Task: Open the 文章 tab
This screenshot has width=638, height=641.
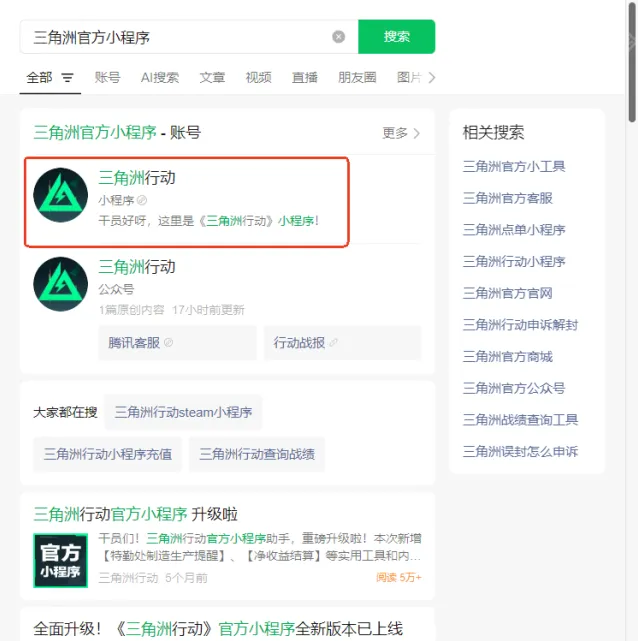Action: [212, 77]
